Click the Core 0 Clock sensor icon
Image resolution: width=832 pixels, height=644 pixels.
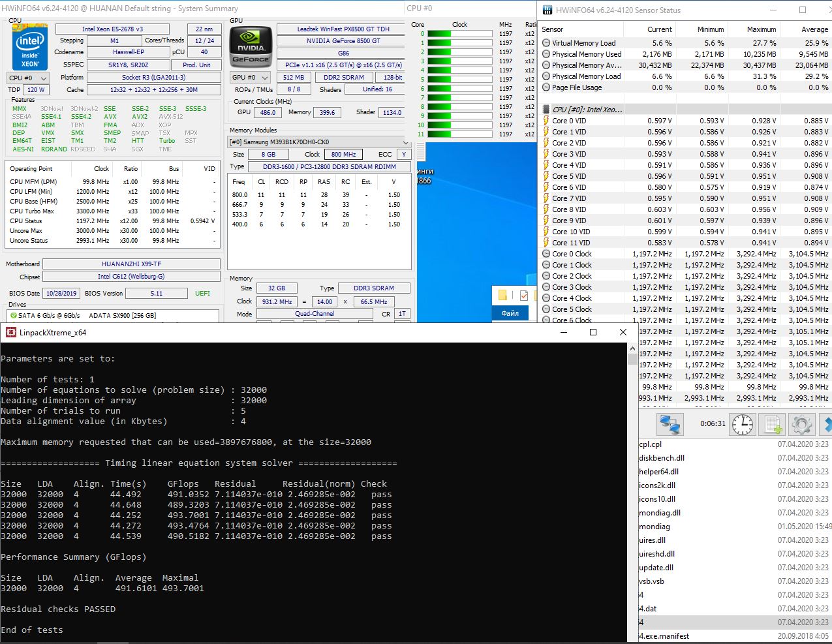pyautogui.click(x=546, y=254)
